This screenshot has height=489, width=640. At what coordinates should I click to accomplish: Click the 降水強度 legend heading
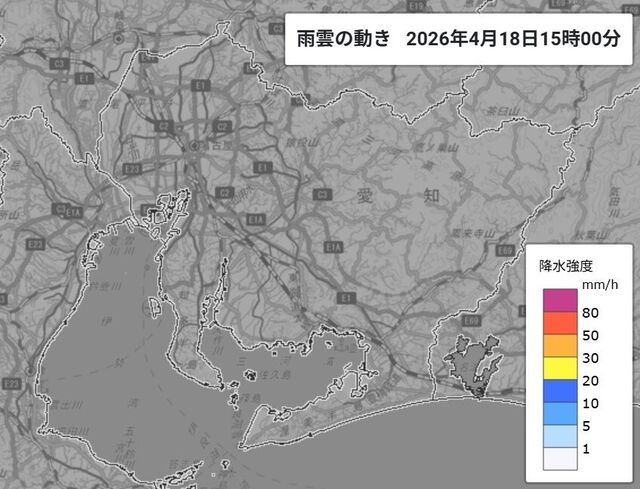pos(565,266)
